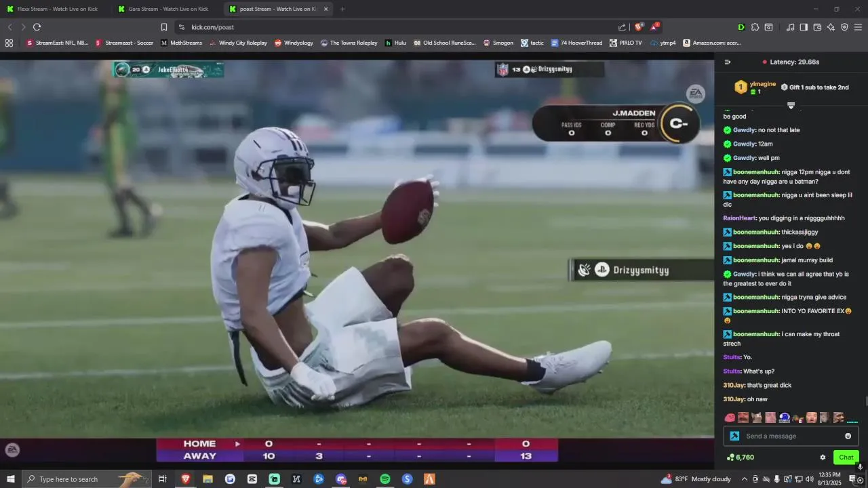Open Brave Rewards triangle icon
The width and height of the screenshot is (868, 488).
(654, 27)
